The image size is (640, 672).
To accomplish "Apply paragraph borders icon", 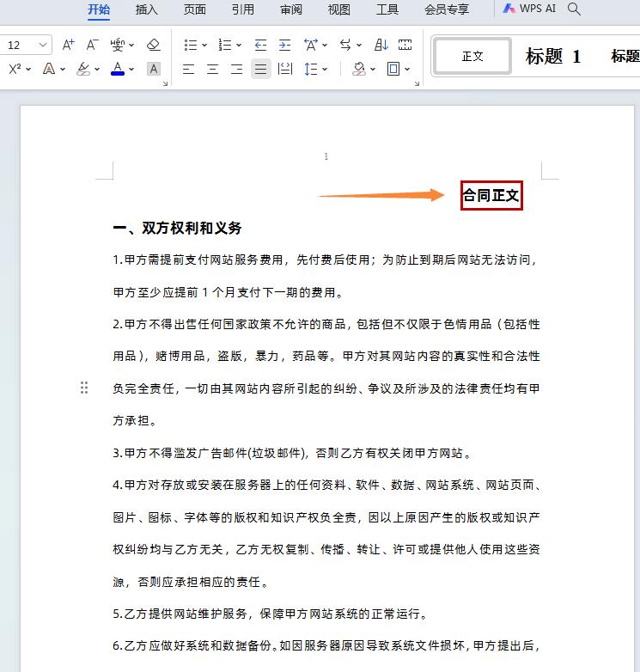I will (x=393, y=69).
